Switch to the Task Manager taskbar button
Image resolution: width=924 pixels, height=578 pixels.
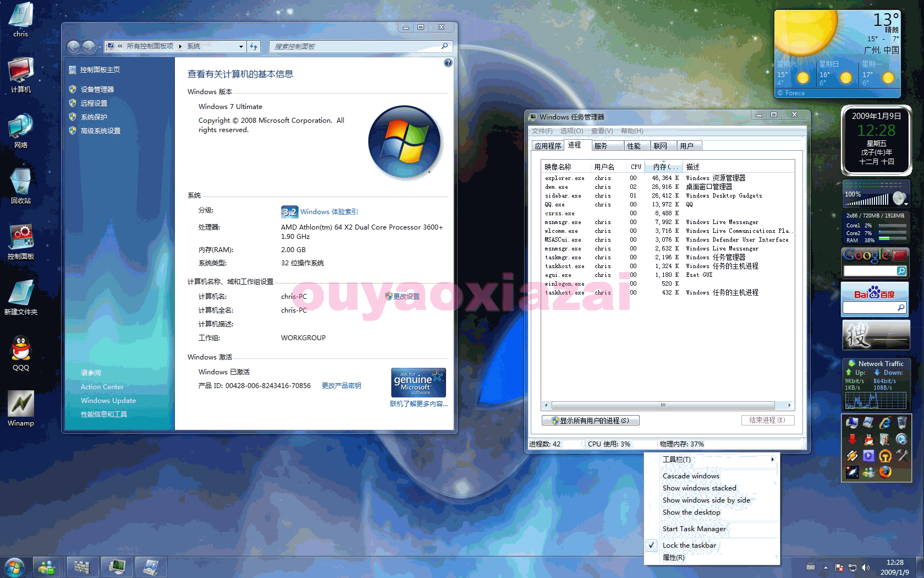pyautogui.click(x=117, y=567)
